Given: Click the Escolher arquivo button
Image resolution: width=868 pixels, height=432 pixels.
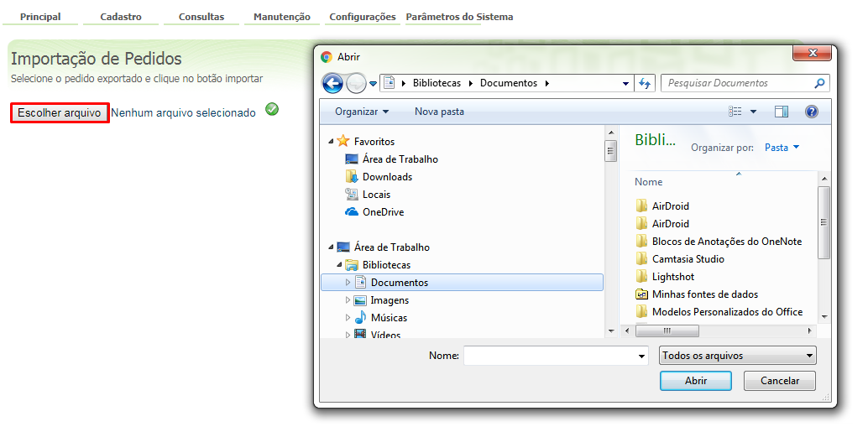Looking at the screenshot, I should click(x=60, y=112).
